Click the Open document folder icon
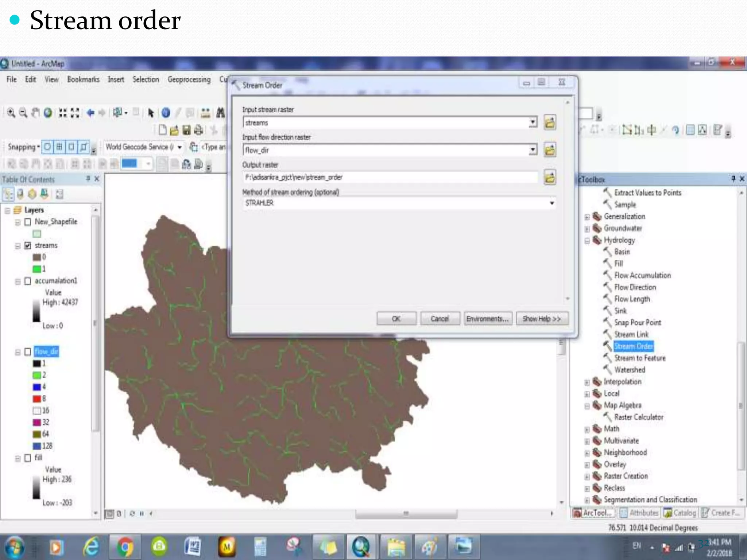Viewport: 747px width, 560px height. coord(174,130)
